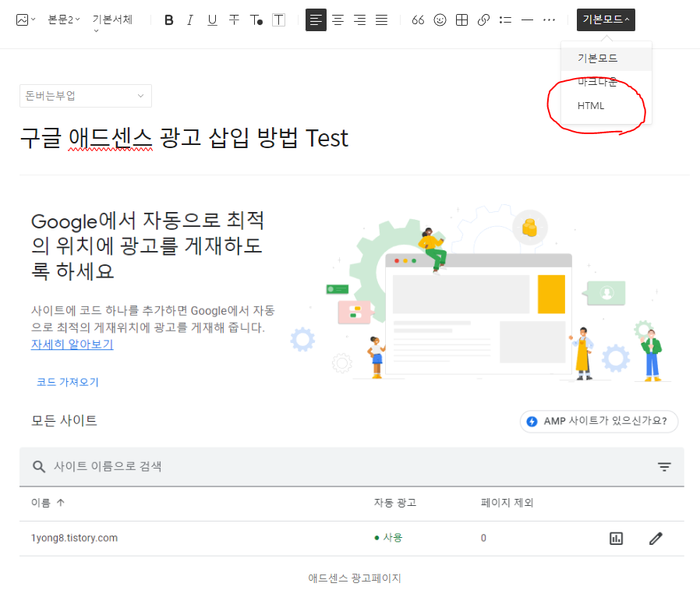Open the site list filter icon

pos(664,467)
